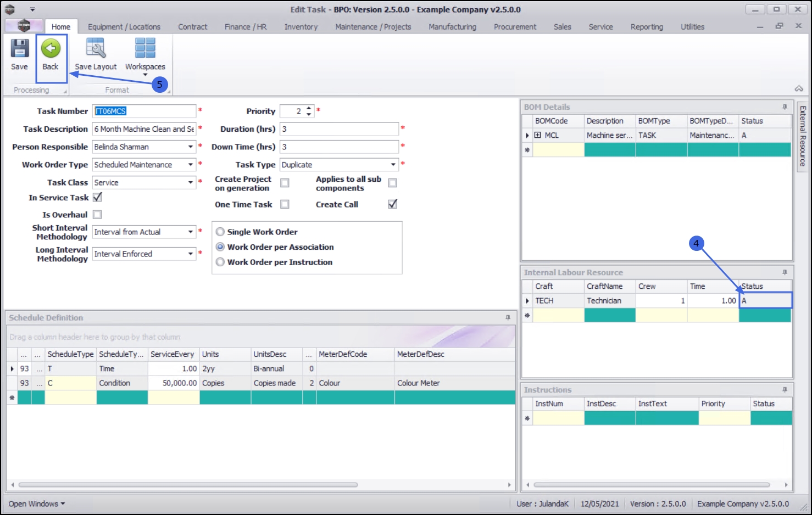Check the One Time Task checkbox
Screen dimensions: 812x515
[x=285, y=204]
